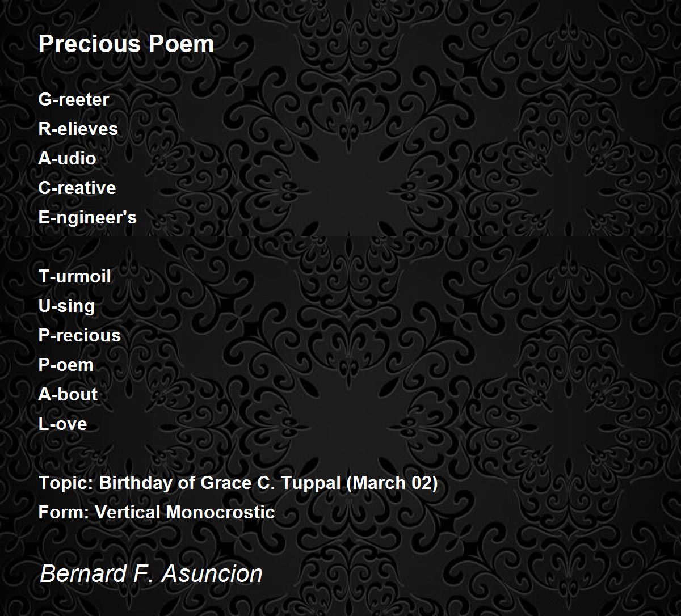Click the author name "Bernard F. Asuncion"
The width and height of the screenshot is (681, 616).
151,573
